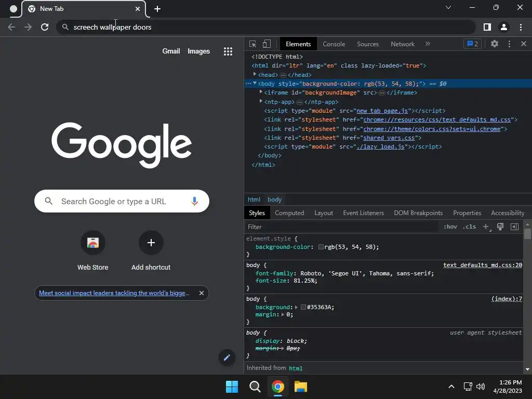The image size is (532, 399).
Task: Start voice search with microphone icon
Action: coord(194,201)
